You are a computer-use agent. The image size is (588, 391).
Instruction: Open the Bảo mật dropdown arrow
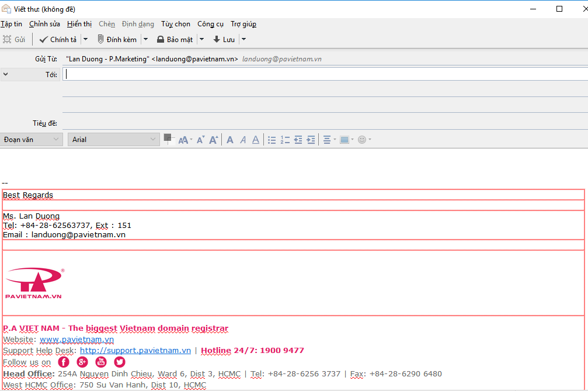point(202,39)
